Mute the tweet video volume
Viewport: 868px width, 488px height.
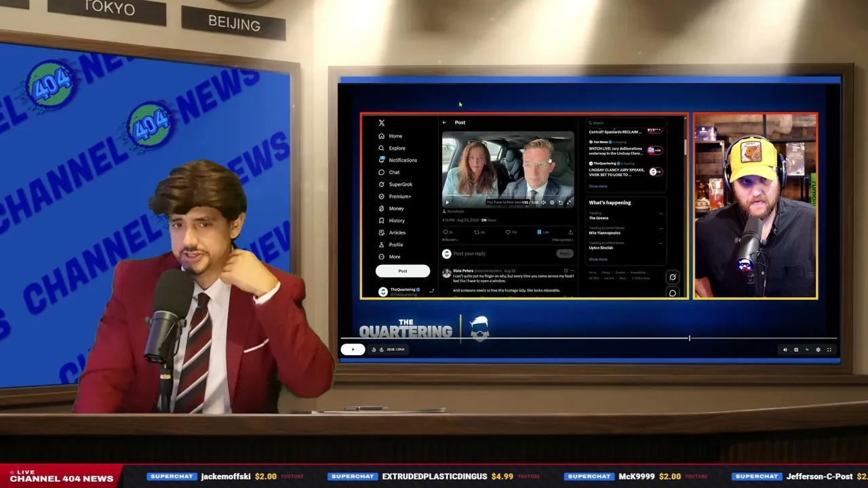[543, 202]
